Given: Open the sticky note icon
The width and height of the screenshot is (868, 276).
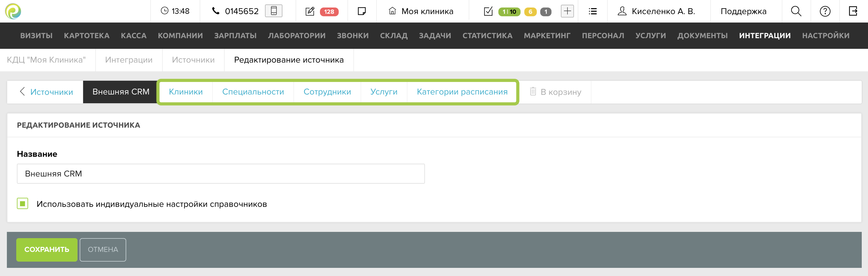Looking at the screenshot, I should [362, 11].
